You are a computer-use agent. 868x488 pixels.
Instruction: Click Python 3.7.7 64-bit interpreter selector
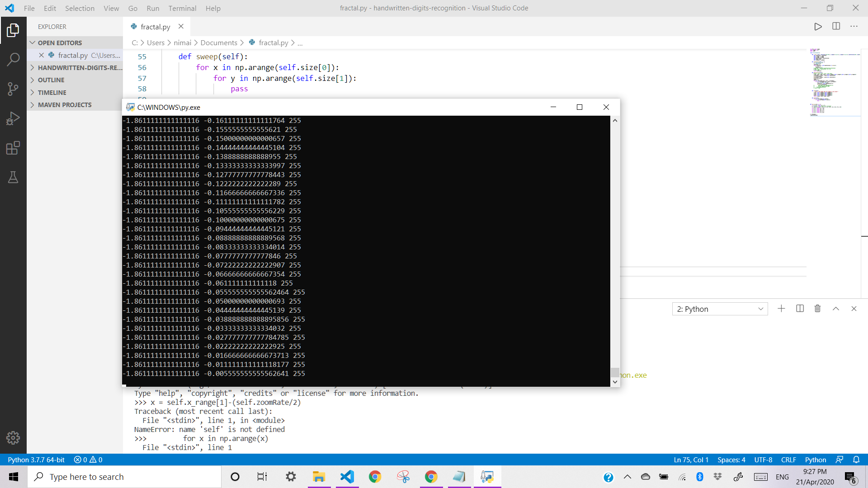36,460
